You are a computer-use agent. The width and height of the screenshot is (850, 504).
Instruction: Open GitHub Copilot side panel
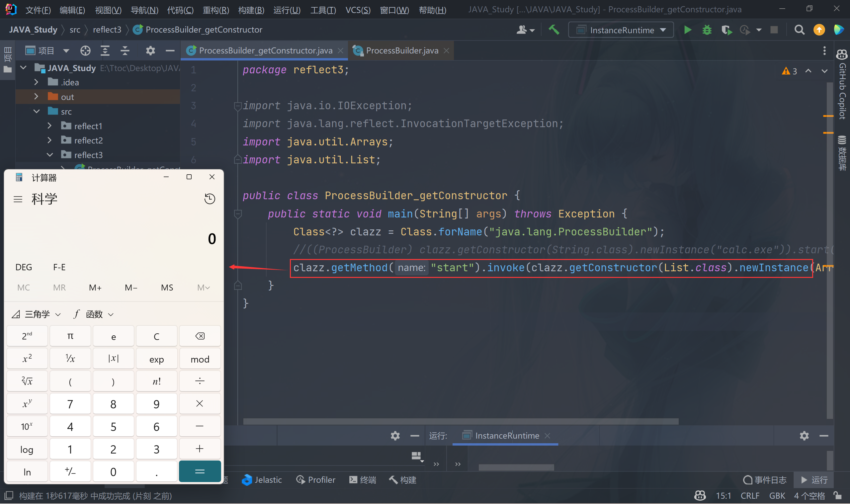(x=842, y=84)
